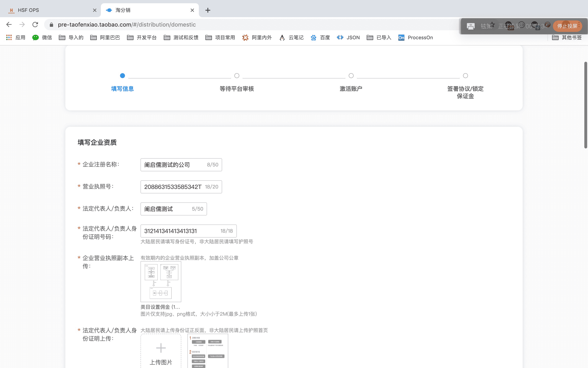588x368 pixels.
Task: Open the 其他书签 folder
Action: 567,37
